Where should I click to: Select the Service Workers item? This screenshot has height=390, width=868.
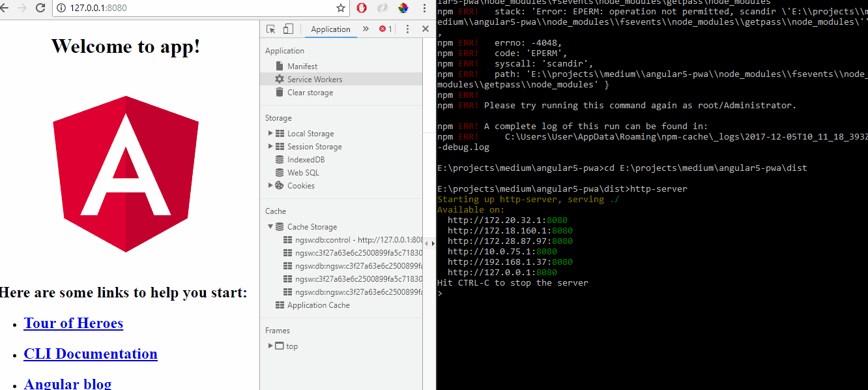[341, 79]
